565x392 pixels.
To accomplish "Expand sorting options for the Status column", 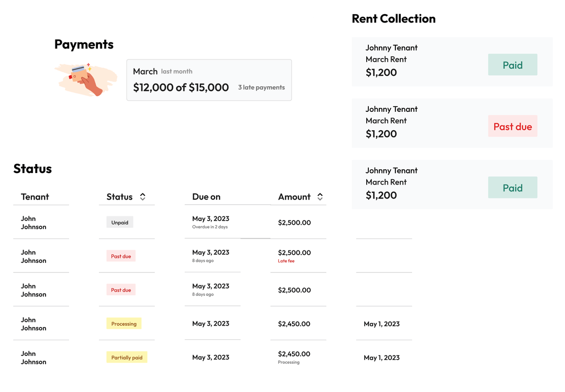I will (x=142, y=197).
